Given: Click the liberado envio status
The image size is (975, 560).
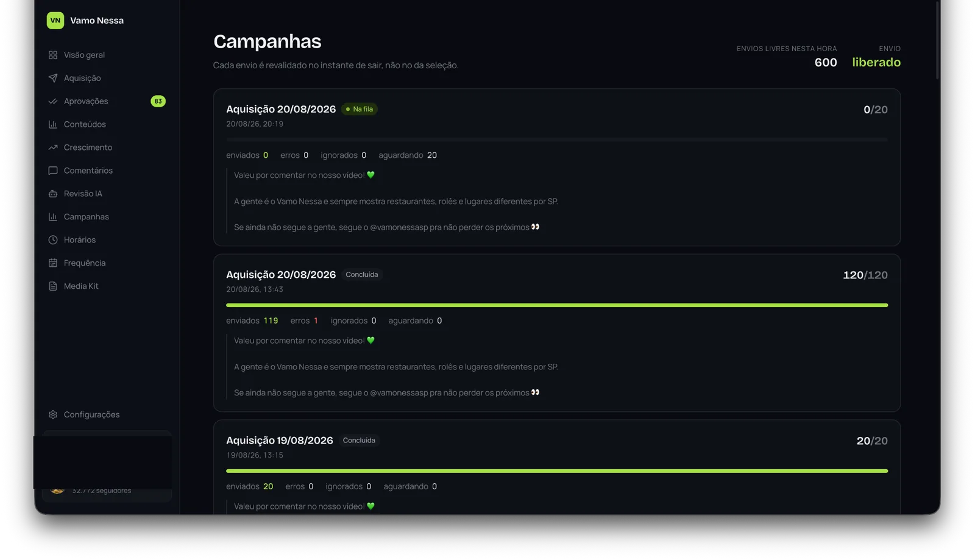Looking at the screenshot, I should [x=876, y=63].
